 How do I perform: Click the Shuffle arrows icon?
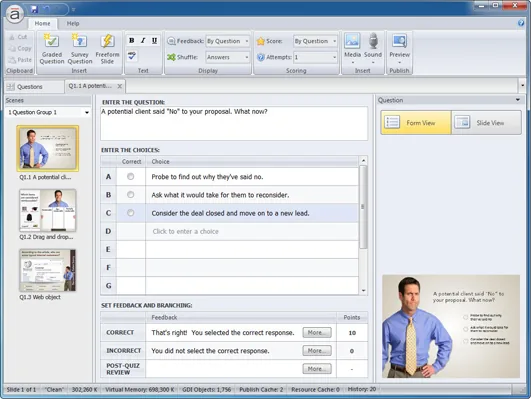tap(171, 57)
